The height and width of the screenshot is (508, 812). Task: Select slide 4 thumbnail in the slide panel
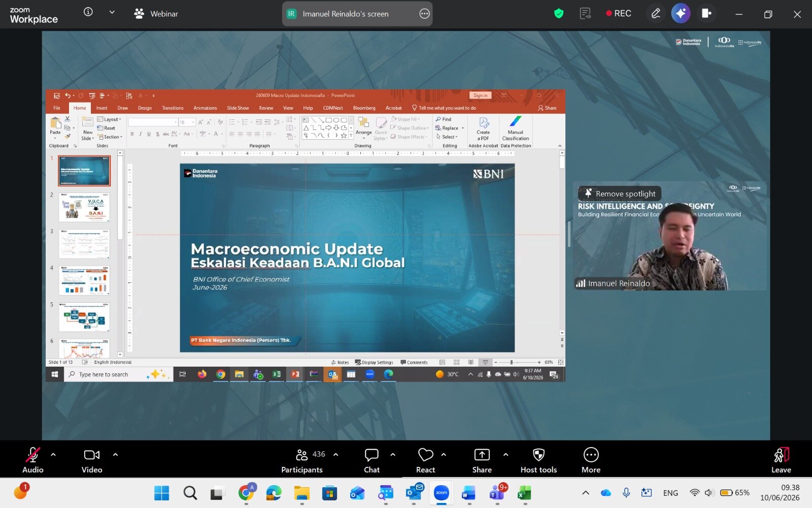pos(84,280)
